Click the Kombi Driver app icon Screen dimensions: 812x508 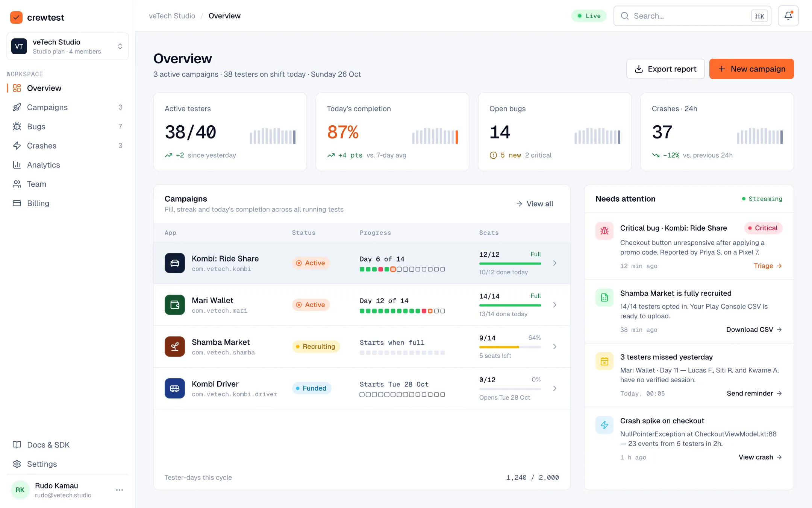click(x=175, y=388)
